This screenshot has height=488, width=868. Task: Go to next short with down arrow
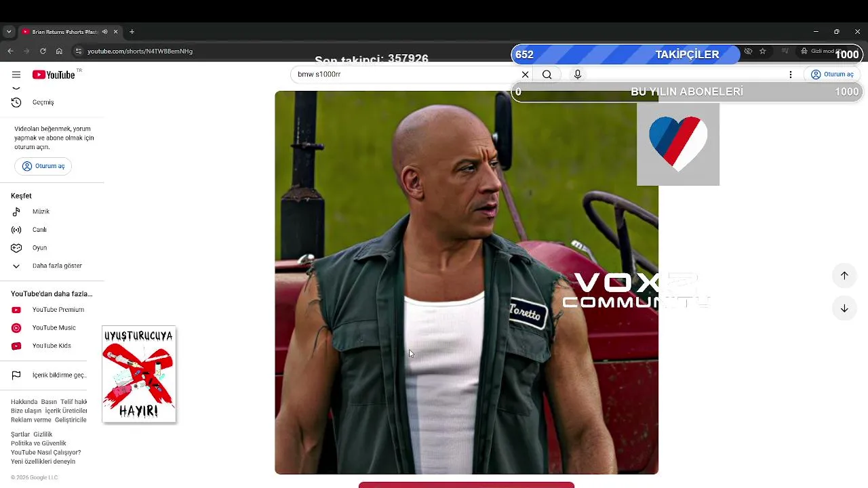pos(844,308)
